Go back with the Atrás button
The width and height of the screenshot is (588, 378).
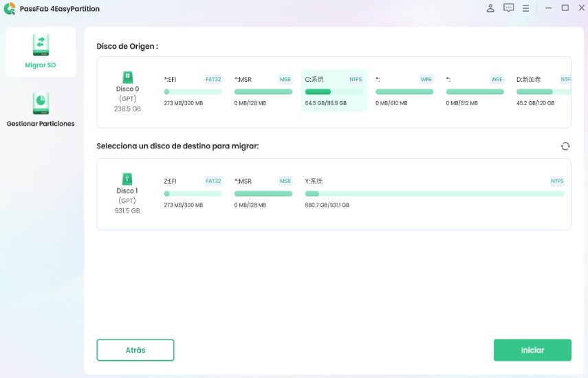pyautogui.click(x=135, y=350)
